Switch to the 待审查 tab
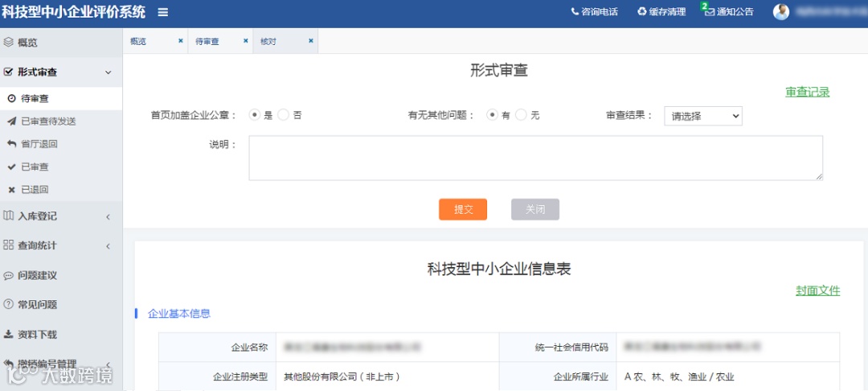Image resolution: width=868 pixels, height=391 pixels. pyautogui.click(x=220, y=41)
